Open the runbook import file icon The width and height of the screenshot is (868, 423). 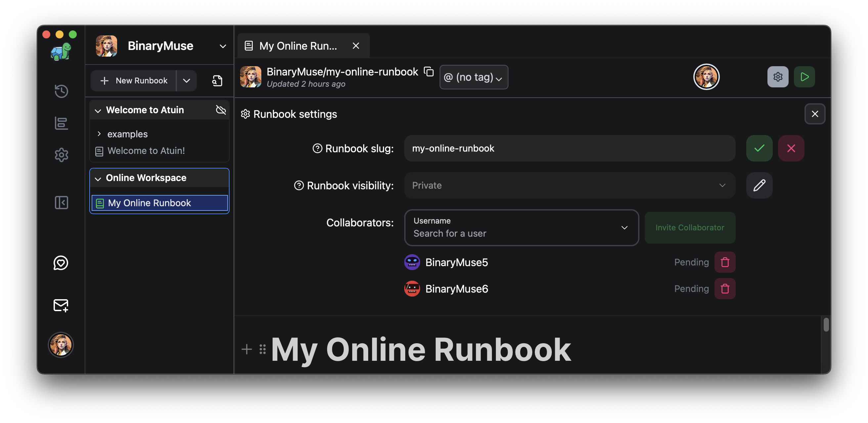[217, 80]
